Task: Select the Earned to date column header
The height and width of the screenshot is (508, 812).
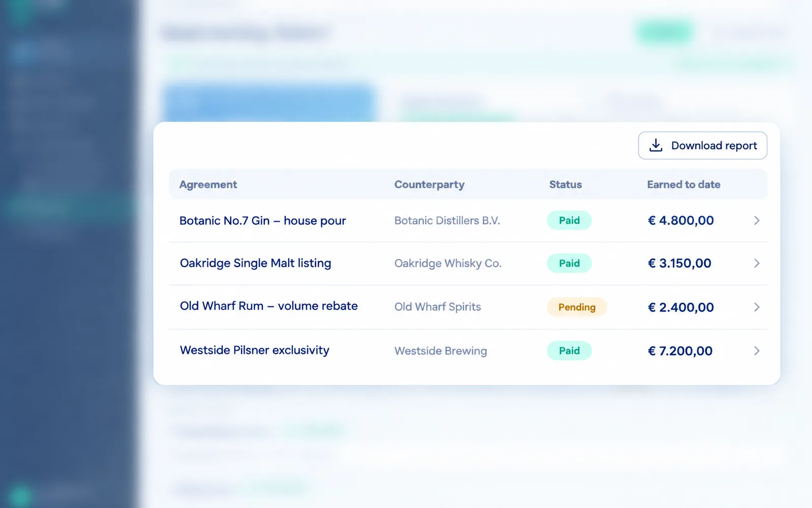Action: [x=684, y=184]
